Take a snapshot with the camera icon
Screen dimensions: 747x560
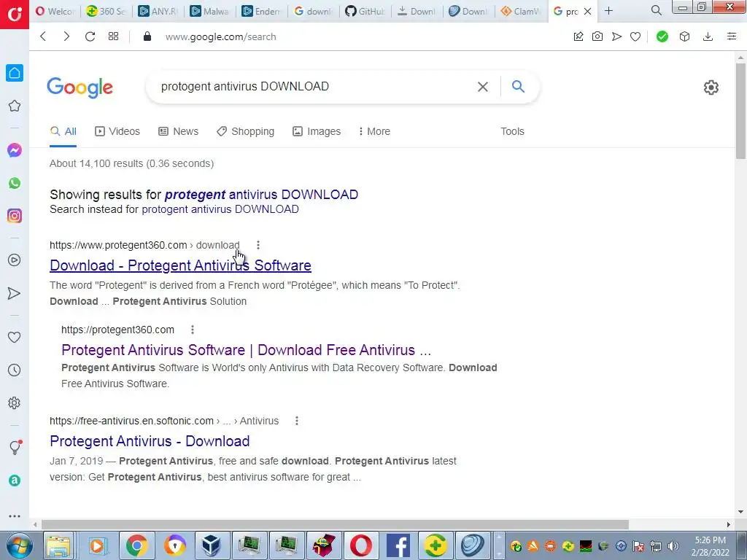[597, 36]
